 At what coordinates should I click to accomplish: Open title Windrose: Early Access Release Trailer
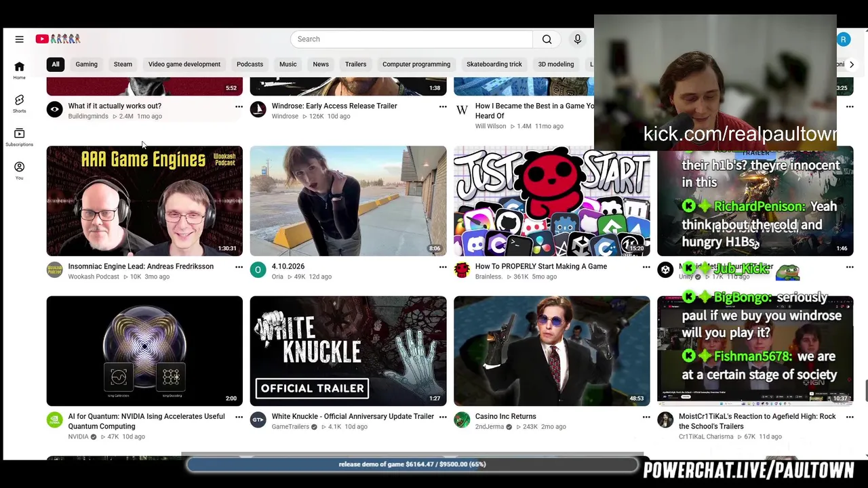334,106
